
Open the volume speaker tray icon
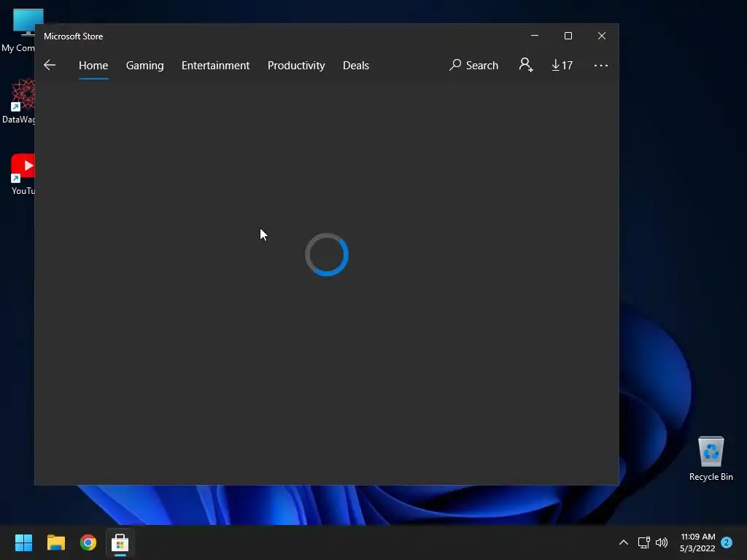pyautogui.click(x=661, y=542)
